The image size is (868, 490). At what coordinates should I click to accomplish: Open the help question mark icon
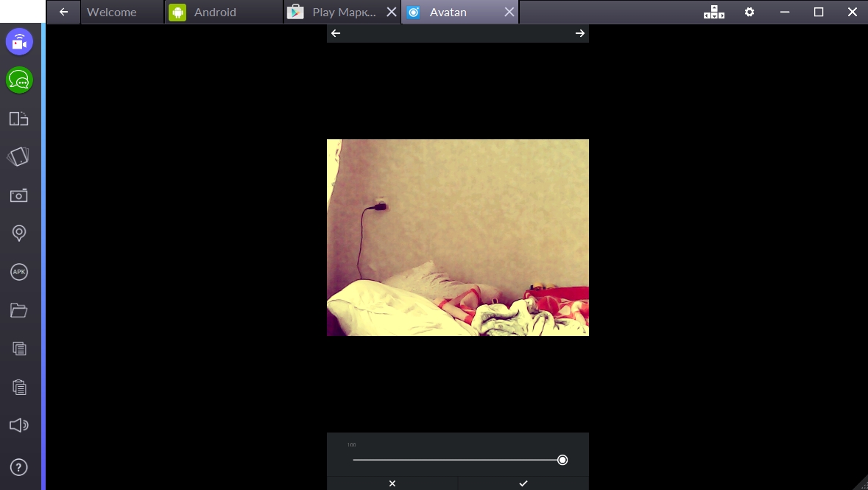[x=19, y=467]
